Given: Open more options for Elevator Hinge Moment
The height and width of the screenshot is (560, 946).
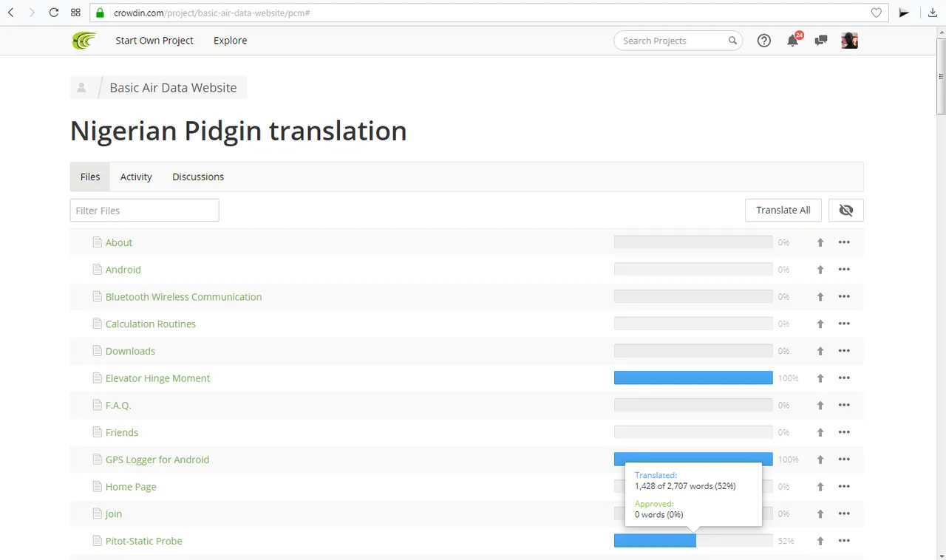Looking at the screenshot, I should click(x=844, y=378).
